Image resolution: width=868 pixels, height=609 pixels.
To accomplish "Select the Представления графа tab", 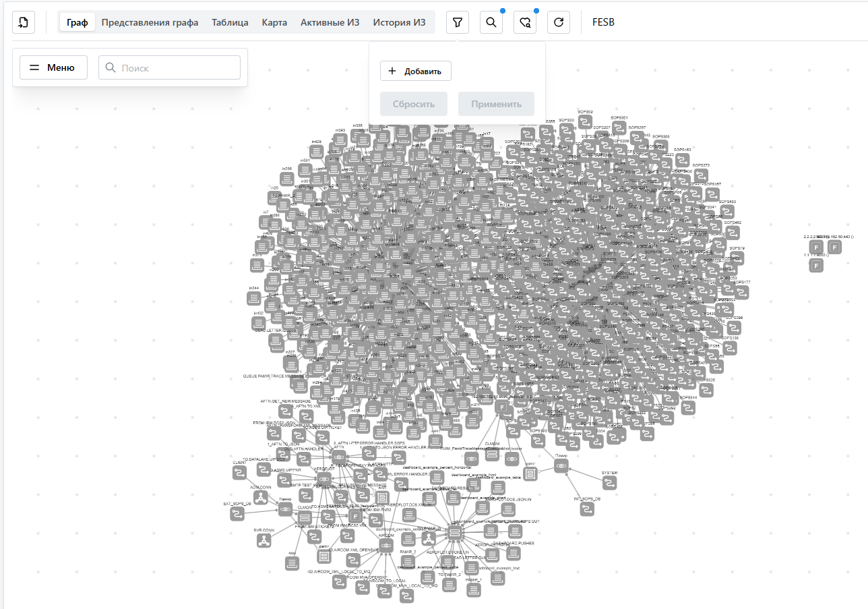I will point(150,22).
